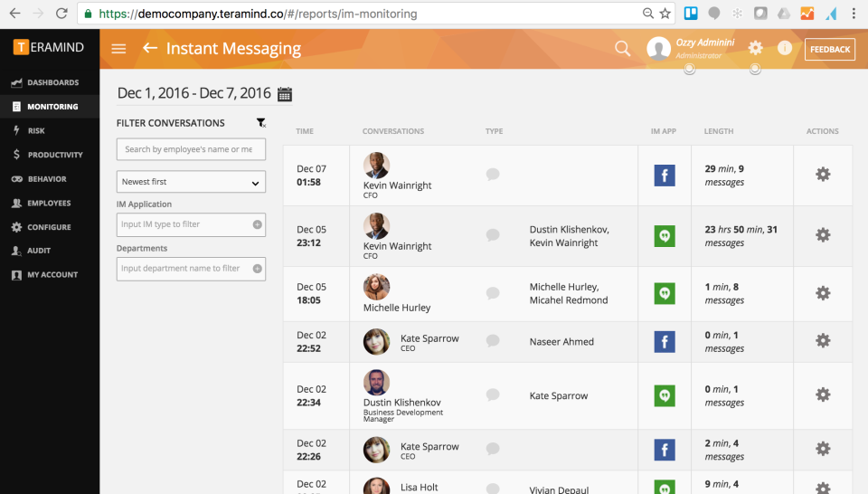Image resolution: width=868 pixels, height=494 pixels.
Task: Open settings gear in top header
Action: pyautogui.click(x=755, y=49)
